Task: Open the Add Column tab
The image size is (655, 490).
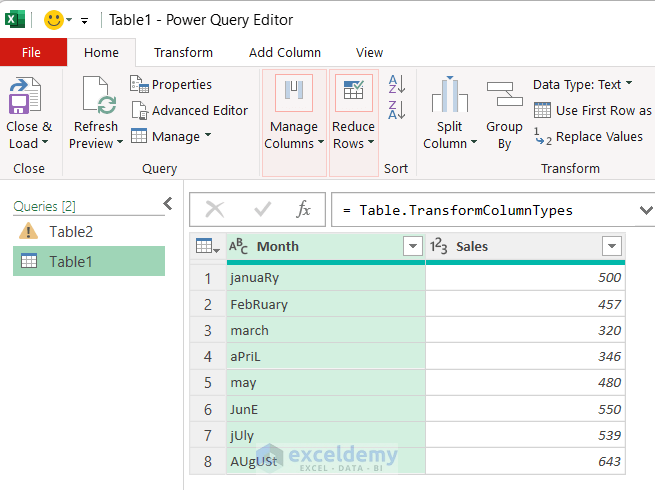Action: [285, 52]
